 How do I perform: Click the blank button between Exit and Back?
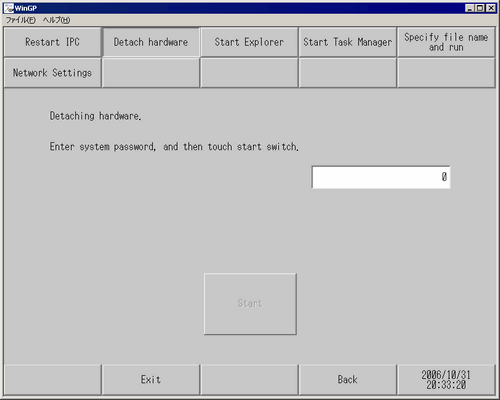[249, 380]
